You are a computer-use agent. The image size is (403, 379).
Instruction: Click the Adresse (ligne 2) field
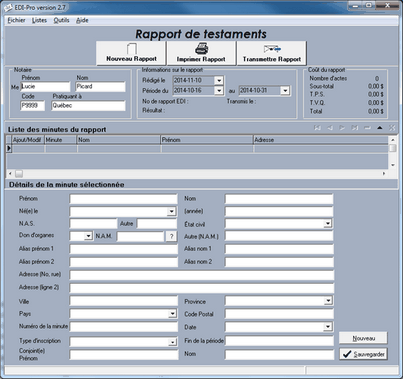202,288
